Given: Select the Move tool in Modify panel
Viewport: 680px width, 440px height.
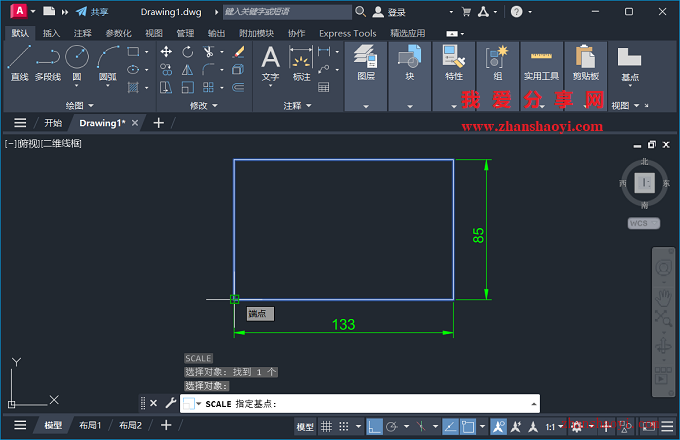Looking at the screenshot, I should pyautogui.click(x=166, y=52).
